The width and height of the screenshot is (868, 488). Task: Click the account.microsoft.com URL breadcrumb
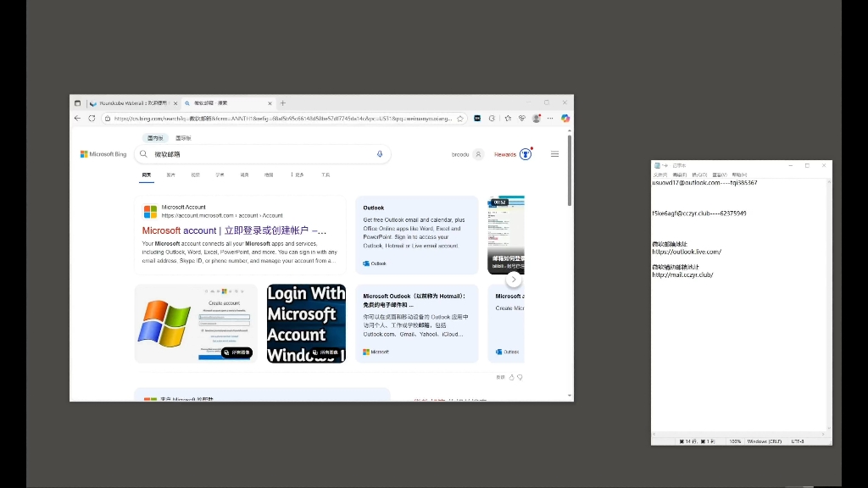click(222, 216)
